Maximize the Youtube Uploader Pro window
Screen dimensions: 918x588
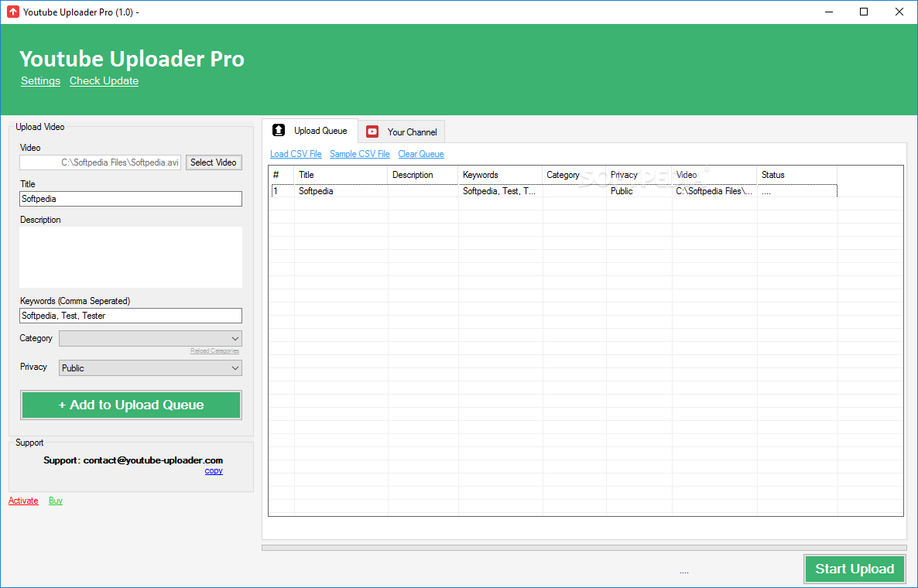pos(864,12)
